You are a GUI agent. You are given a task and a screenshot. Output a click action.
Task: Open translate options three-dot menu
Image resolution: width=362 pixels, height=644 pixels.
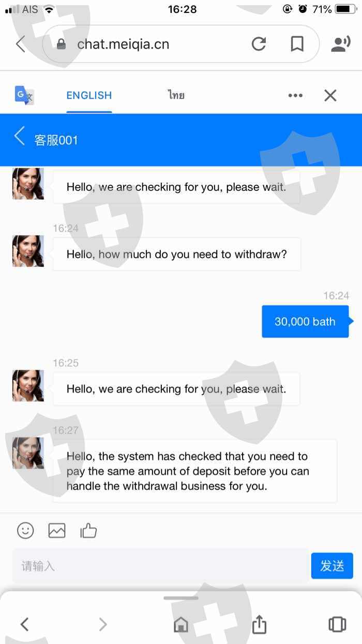click(x=295, y=95)
